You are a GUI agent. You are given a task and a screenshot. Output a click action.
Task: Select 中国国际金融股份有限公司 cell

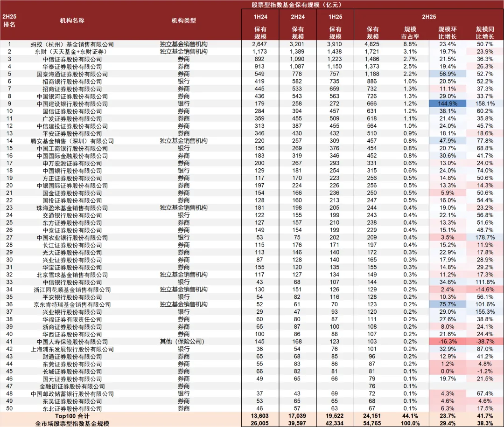[x=72, y=156]
